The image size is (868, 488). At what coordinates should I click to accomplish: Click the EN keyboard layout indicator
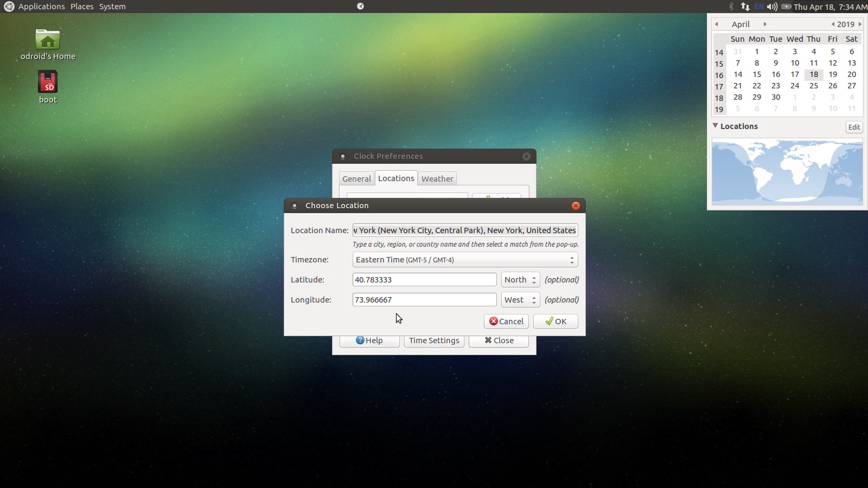point(758,7)
